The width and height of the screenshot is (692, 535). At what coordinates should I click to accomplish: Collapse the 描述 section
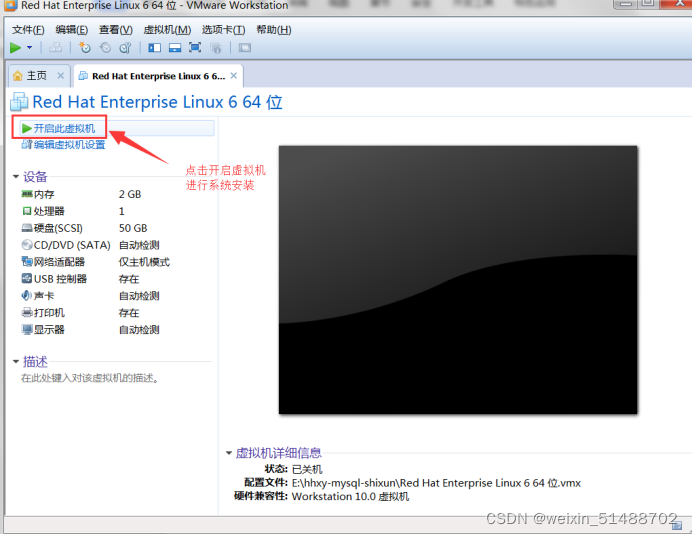[16, 362]
